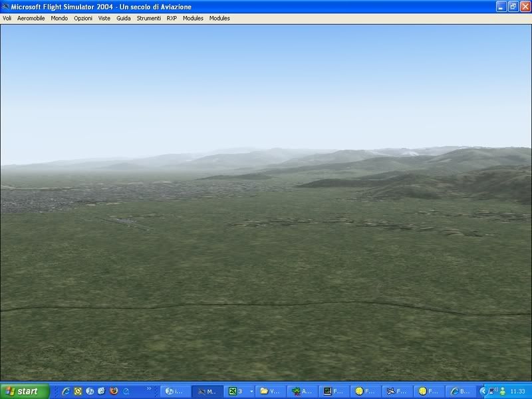The width and height of the screenshot is (532, 399).
Task: Click the network connection tray icon
Action: 493,391
